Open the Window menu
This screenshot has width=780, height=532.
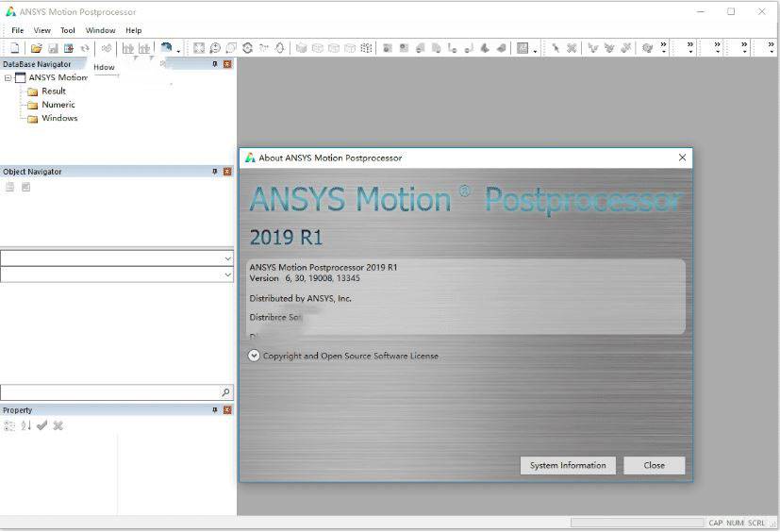point(101,30)
